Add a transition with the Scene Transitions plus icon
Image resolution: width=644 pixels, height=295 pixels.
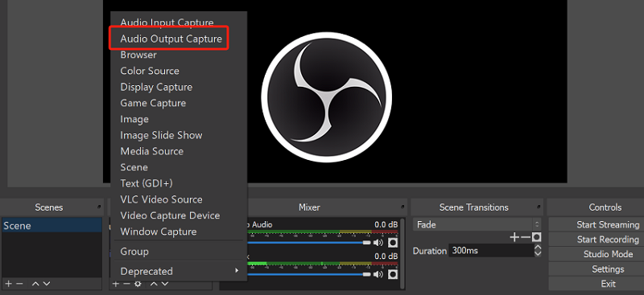[x=514, y=237]
